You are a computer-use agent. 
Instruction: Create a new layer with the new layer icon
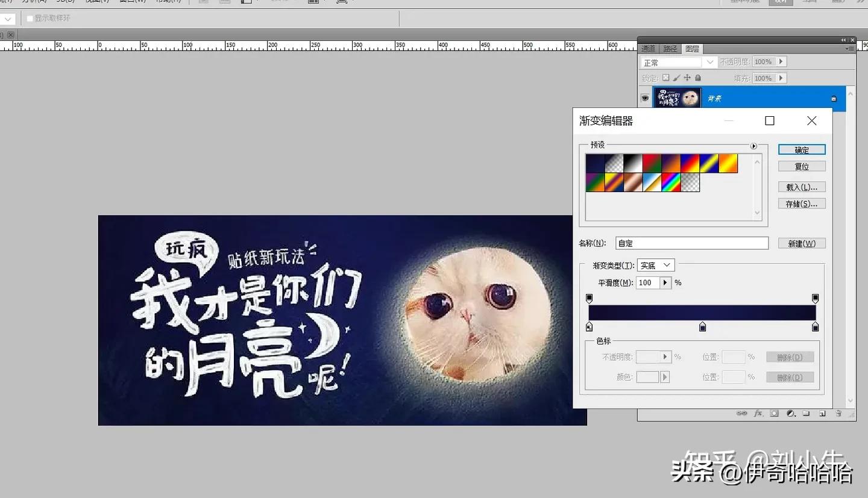[x=822, y=413]
